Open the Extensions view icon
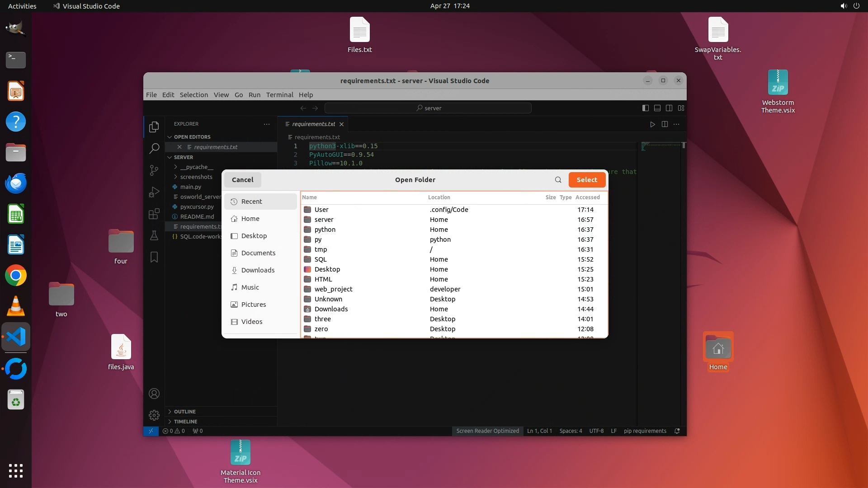 tap(154, 213)
